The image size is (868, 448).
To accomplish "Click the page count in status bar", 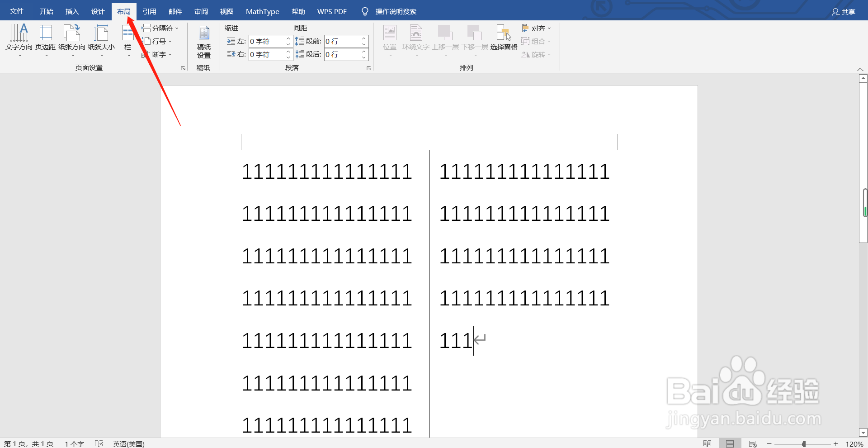I will pos(28,443).
